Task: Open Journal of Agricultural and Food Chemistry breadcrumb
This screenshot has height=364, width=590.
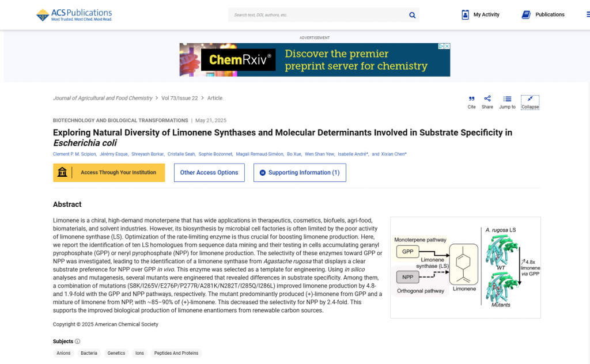Action: pos(103,98)
